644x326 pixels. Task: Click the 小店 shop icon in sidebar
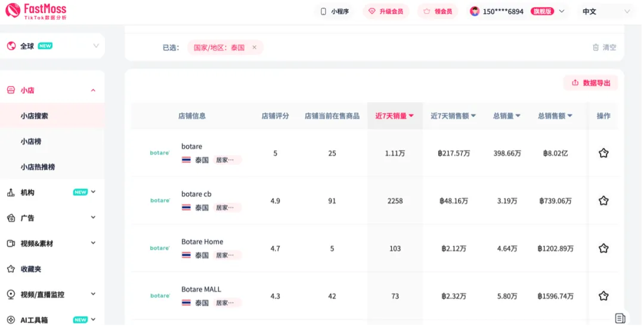coord(11,90)
